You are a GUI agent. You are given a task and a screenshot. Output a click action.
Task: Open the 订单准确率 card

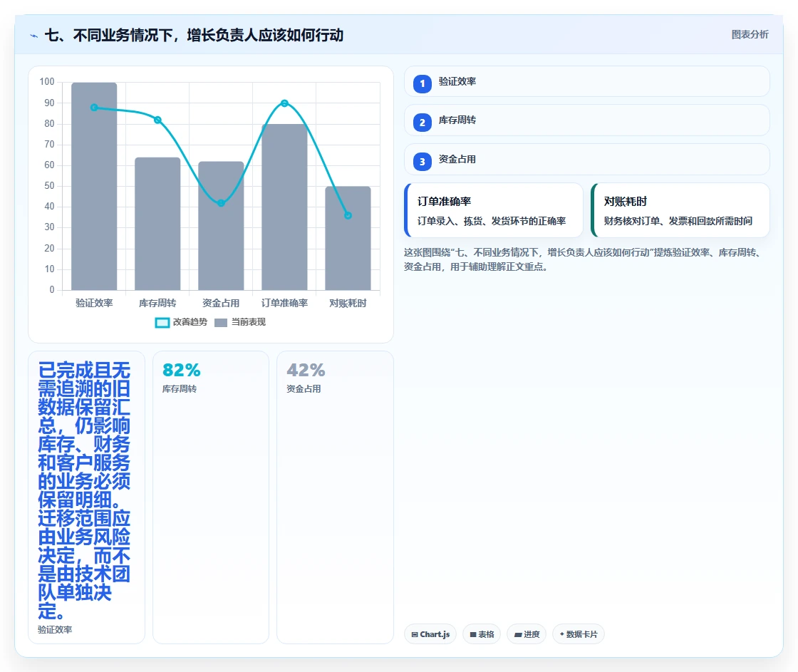(494, 210)
